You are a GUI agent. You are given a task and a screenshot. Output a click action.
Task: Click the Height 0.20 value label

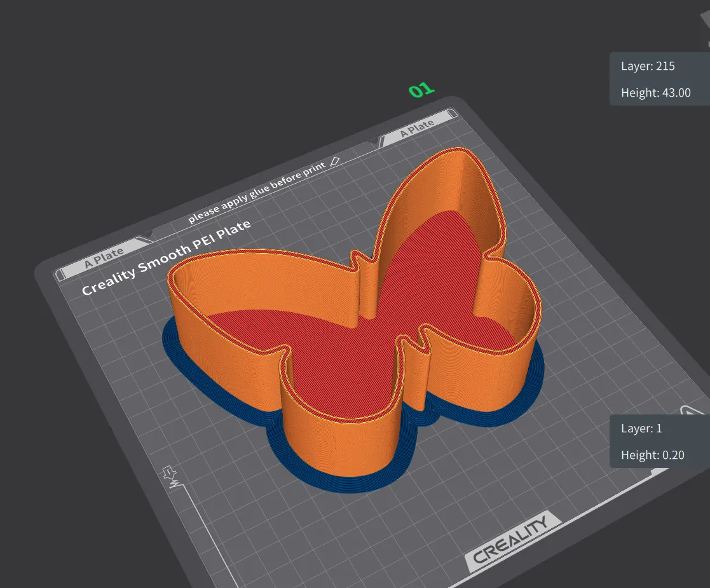tap(652, 455)
